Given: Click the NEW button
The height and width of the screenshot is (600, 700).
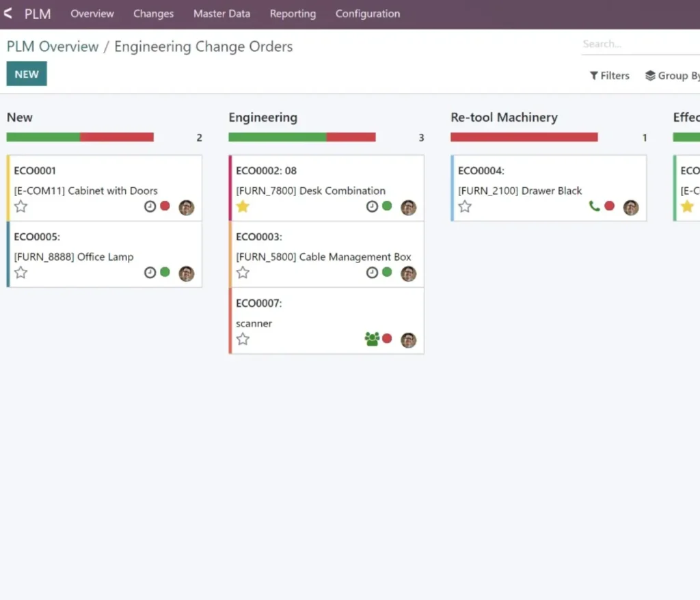Looking at the screenshot, I should click(x=27, y=74).
